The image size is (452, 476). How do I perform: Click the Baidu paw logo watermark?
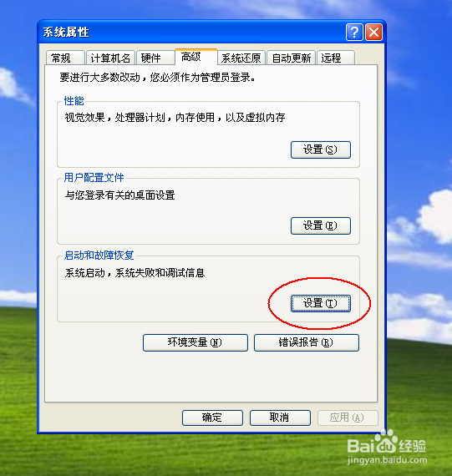tap(386, 441)
